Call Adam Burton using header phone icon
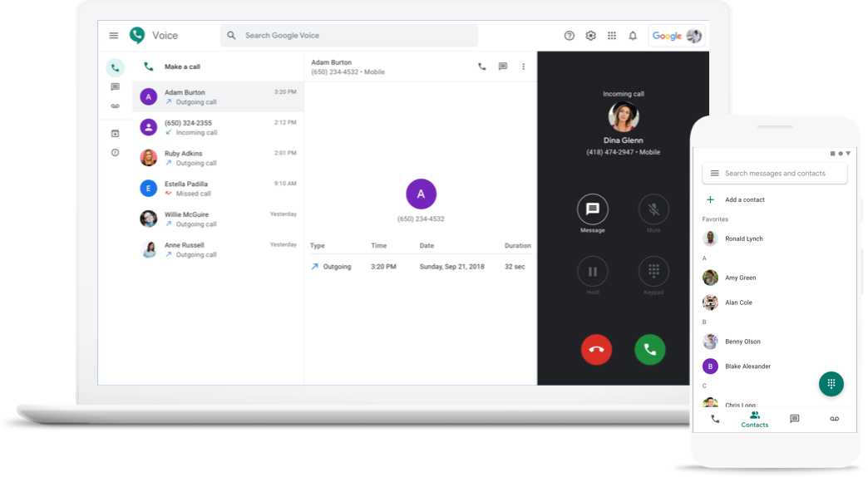868x477 pixels. 482,66
